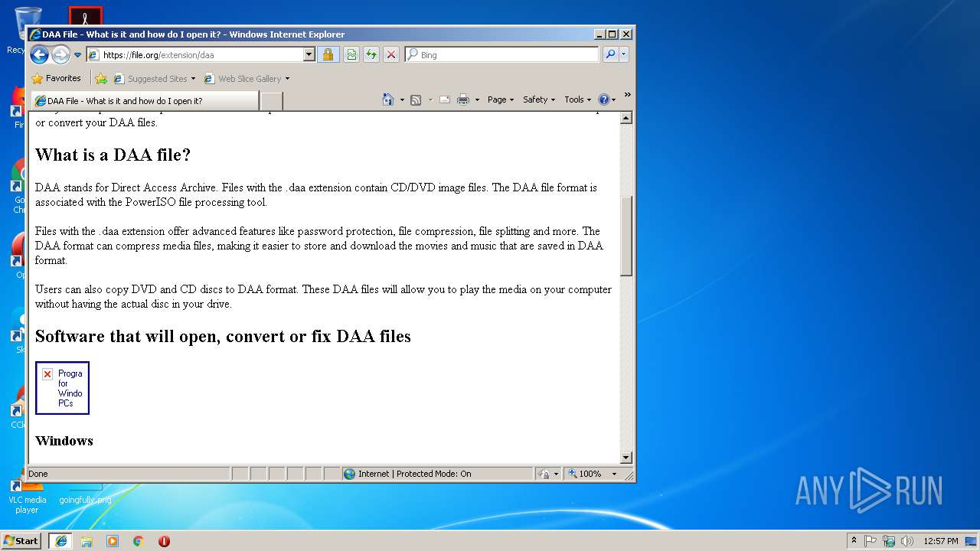
Task: Open the recent pages dropdown arrow
Action: click(77, 55)
